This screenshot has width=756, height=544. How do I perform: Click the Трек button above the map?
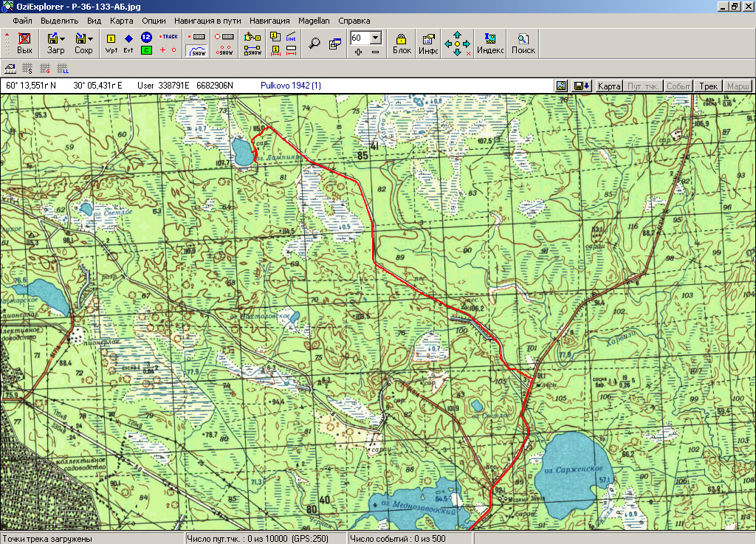(708, 86)
